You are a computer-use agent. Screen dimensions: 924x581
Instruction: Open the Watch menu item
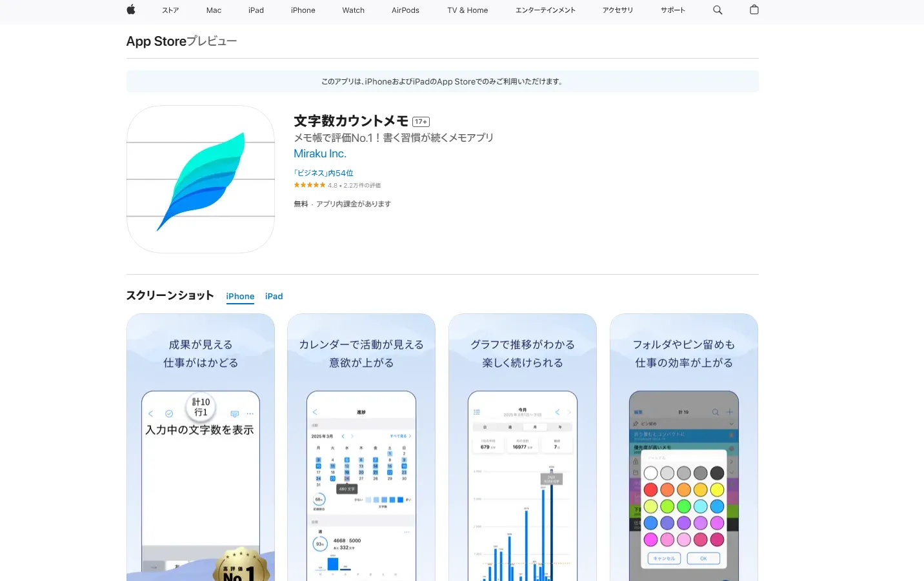tap(354, 10)
